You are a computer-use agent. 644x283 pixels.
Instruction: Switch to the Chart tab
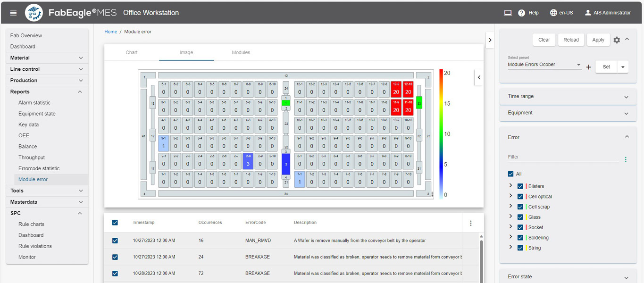[132, 52]
